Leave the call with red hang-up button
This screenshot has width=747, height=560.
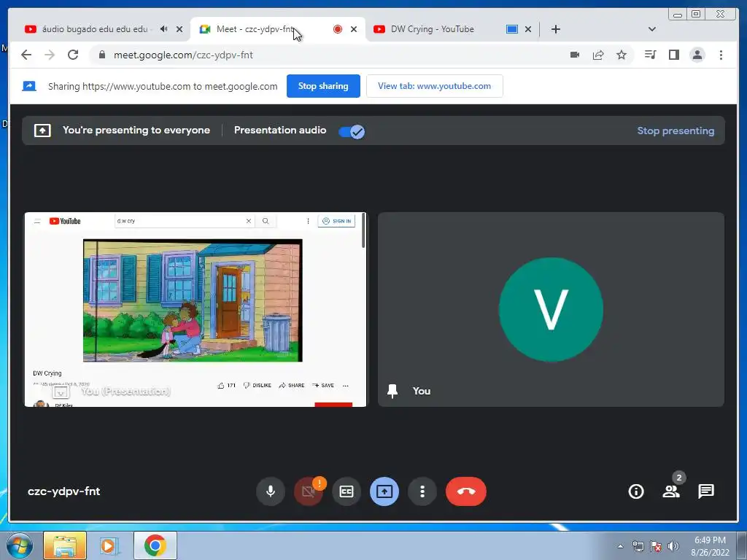(466, 491)
